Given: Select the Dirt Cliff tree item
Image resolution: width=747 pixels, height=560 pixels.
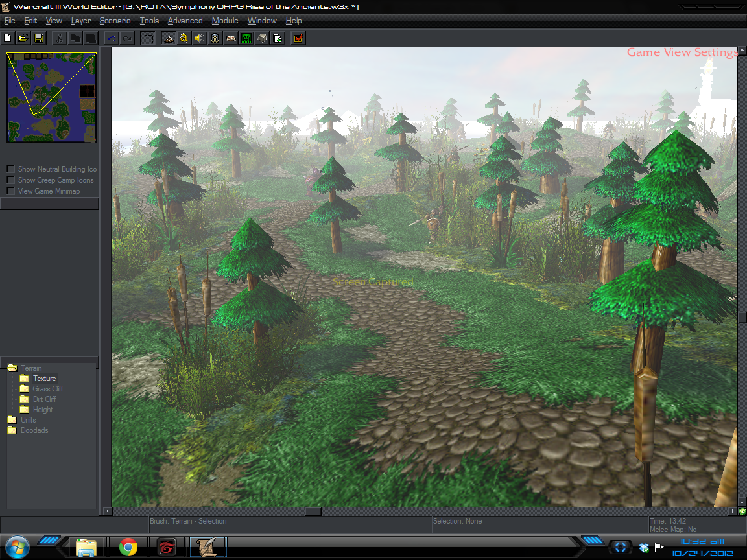Looking at the screenshot, I should pyautogui.click(x=44, y=399).
